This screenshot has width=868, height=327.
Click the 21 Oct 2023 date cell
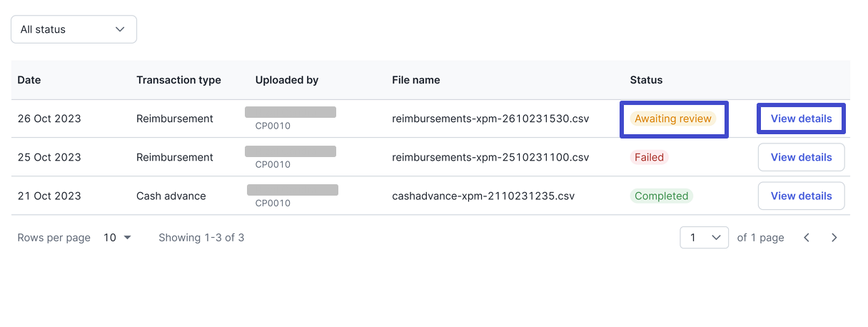click(49, 196)
